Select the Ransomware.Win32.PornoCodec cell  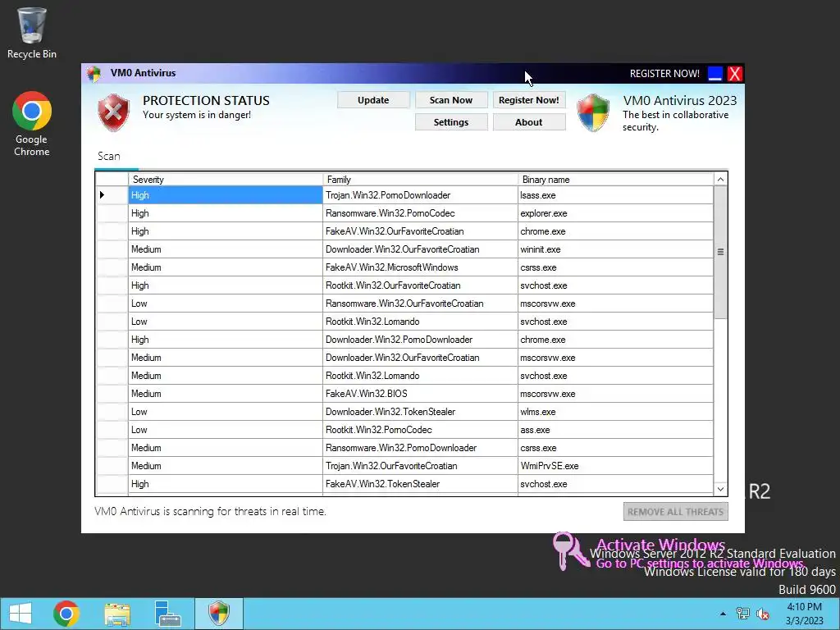421,213
